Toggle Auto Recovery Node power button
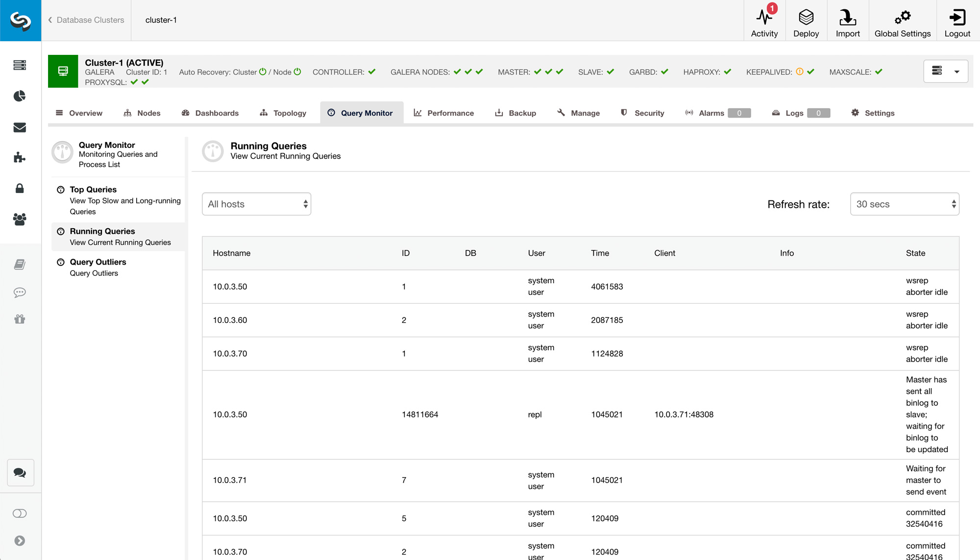 (297, 72)
